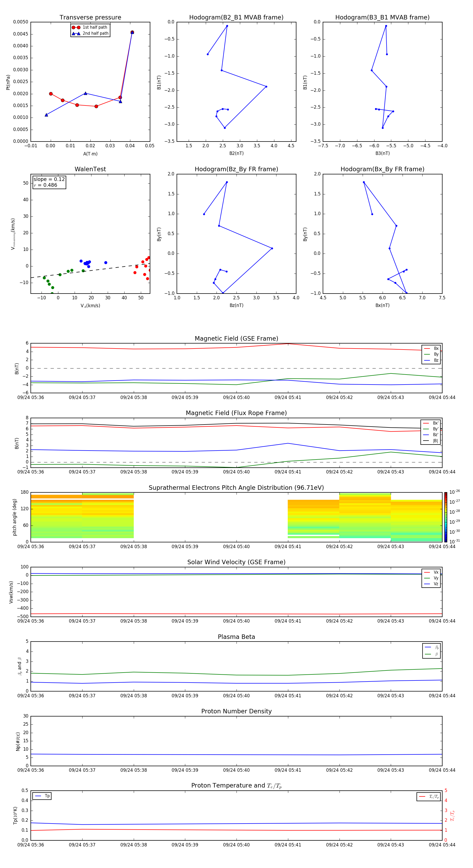Click the topmost red point in Transverse pressure
This screenshot has height=868, width=473.
click(x=132, y=32)
